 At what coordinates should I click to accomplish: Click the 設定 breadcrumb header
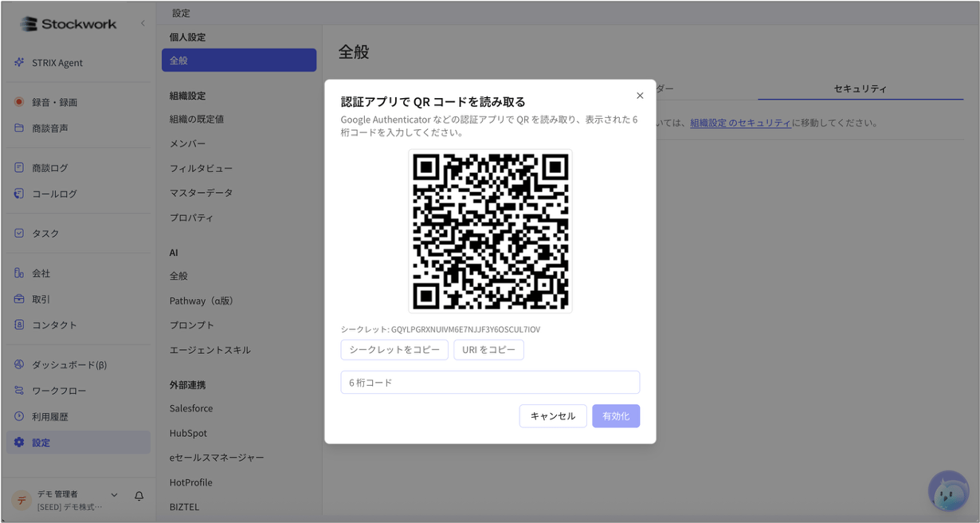(181, 13)
